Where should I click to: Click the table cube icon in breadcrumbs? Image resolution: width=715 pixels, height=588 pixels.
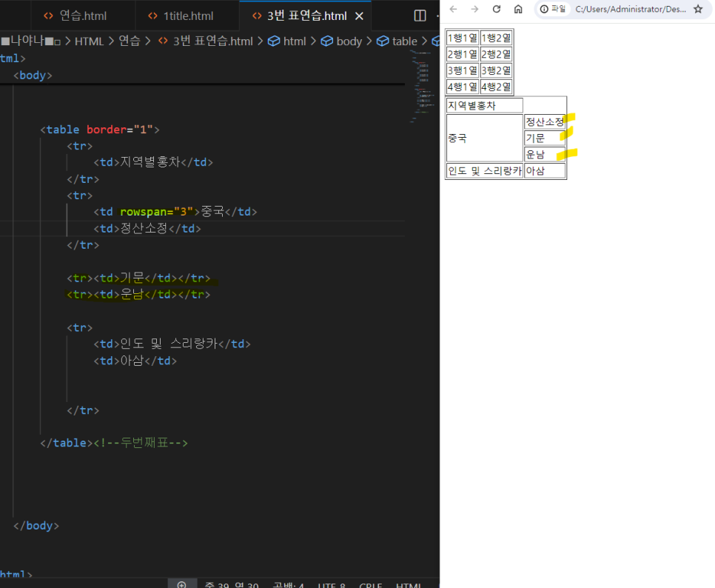[383, 41]
